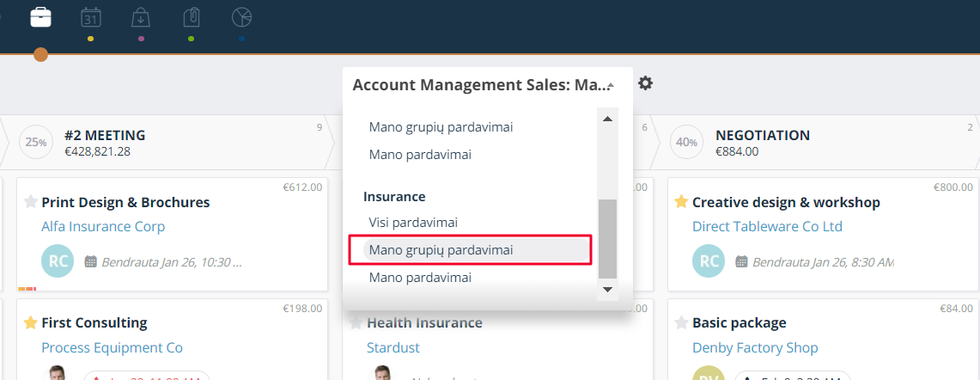Viewport: 980px width, 380px height.
Task: Click the dropdown list scrollbar thumb
Action: (607, 238)
